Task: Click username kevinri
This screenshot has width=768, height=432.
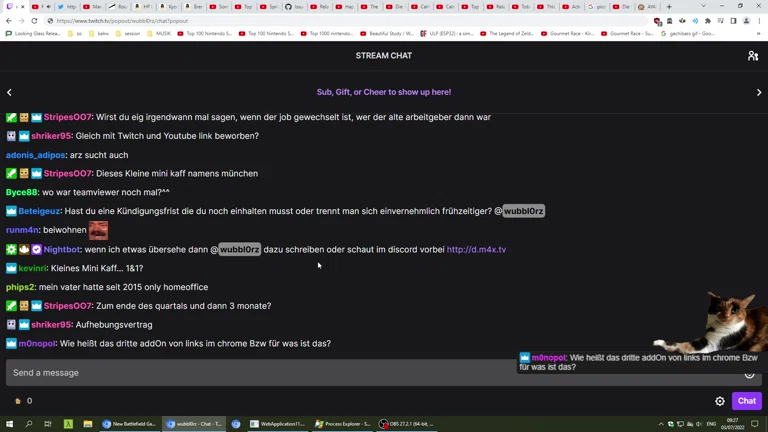Action: [32, 268]
